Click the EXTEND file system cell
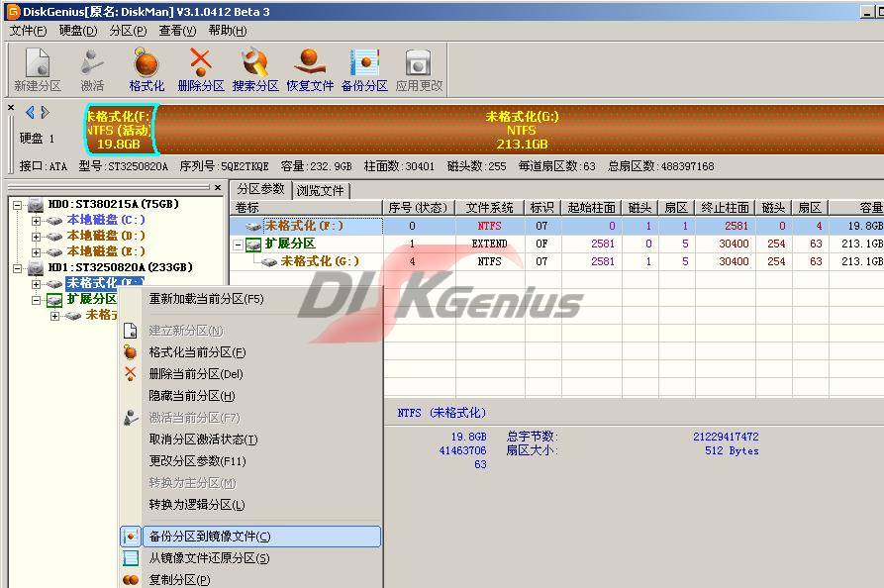Viewport: 884px width, 588px height. pos(489,245)
